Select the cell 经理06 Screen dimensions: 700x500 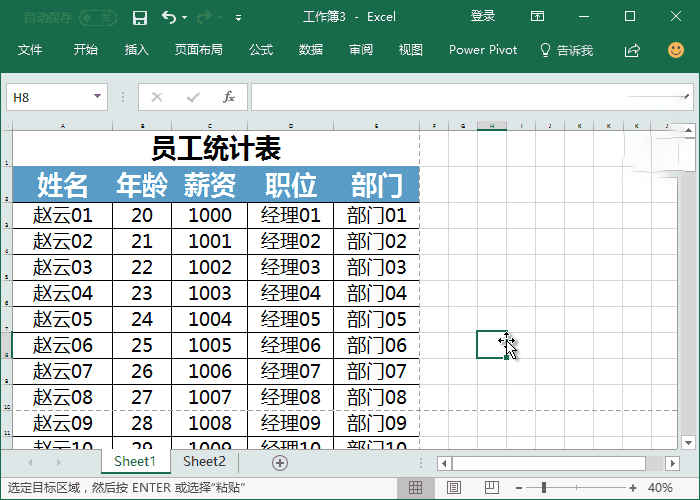(291, 346)
